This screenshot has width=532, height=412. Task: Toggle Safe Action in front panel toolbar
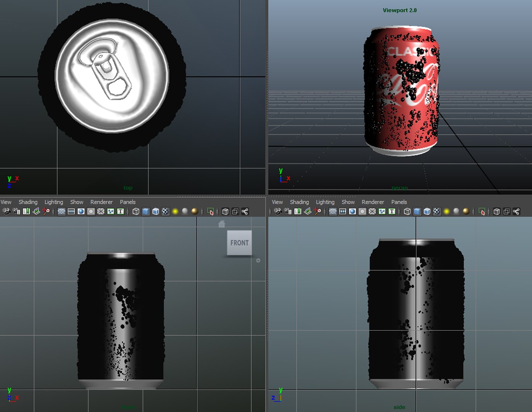click(x=111, y=211)
